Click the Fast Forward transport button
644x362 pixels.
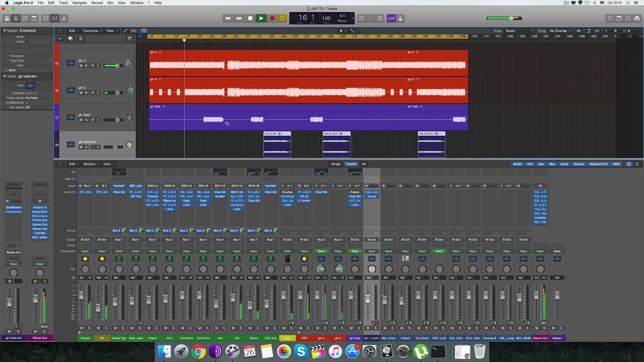(x=239, y=19)
